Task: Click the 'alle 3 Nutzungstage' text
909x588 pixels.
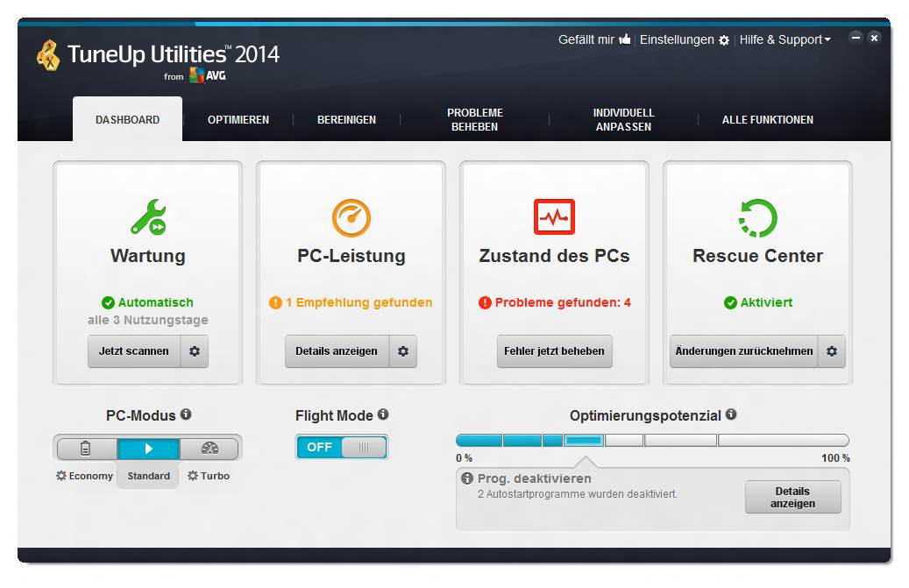Action: pyautogui.click(x=148, y=320)
